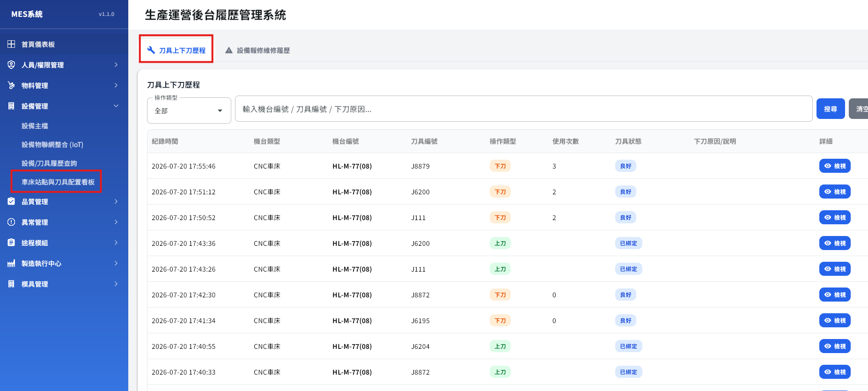
Task: Expand the 模具管理 menu chevron
Action: pos(116,284)
